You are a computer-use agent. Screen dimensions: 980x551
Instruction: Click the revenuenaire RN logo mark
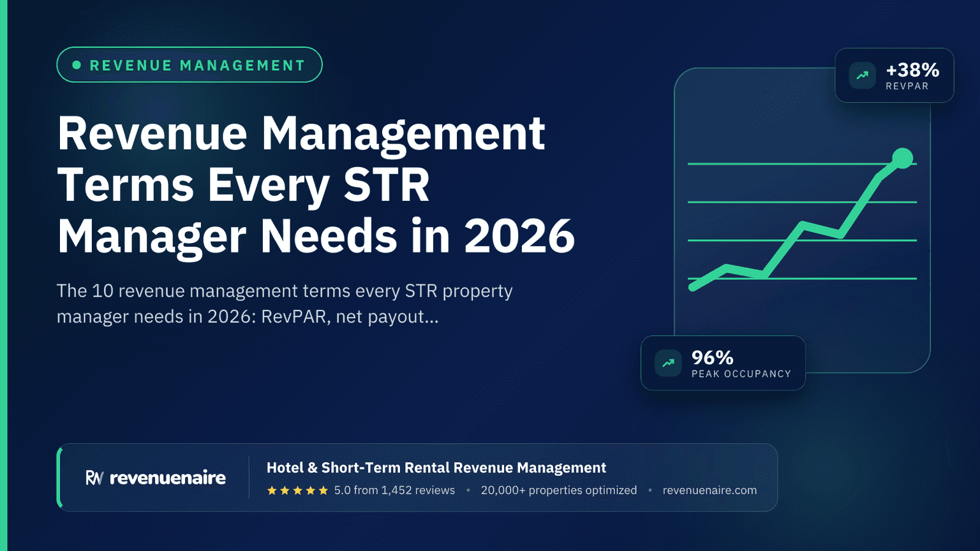click(94, 478)
